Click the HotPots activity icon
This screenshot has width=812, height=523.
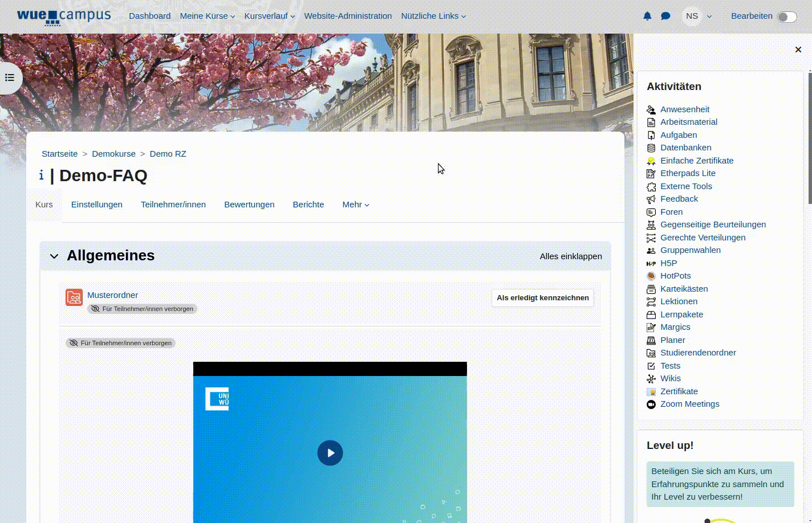(651, 276)
